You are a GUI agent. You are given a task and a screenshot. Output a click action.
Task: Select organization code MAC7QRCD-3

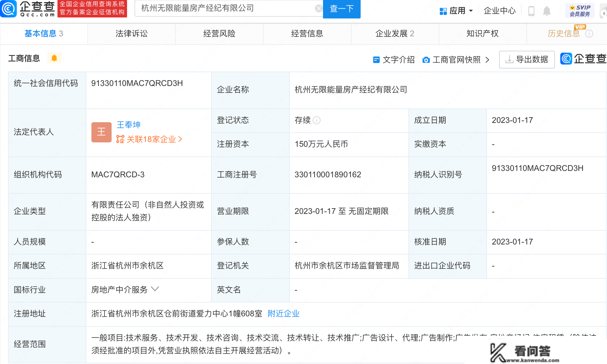[118, 175]
